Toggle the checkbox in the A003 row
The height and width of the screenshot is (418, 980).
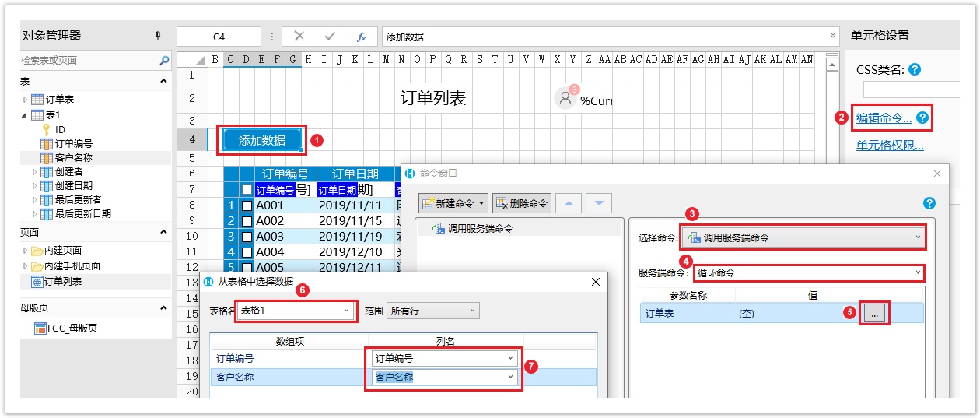(x=247, y=237)
